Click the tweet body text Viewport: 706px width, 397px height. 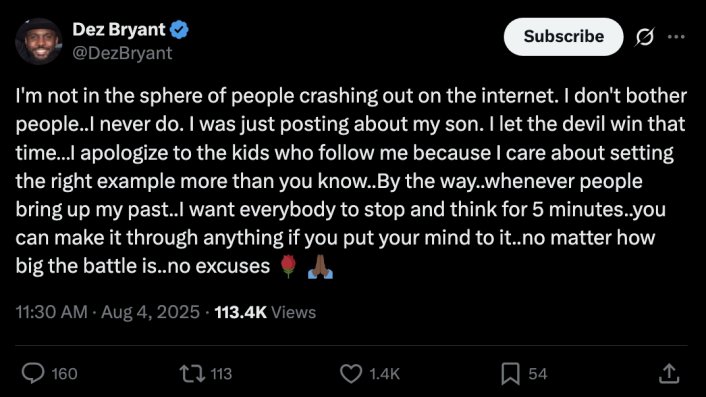coord(351,181)
